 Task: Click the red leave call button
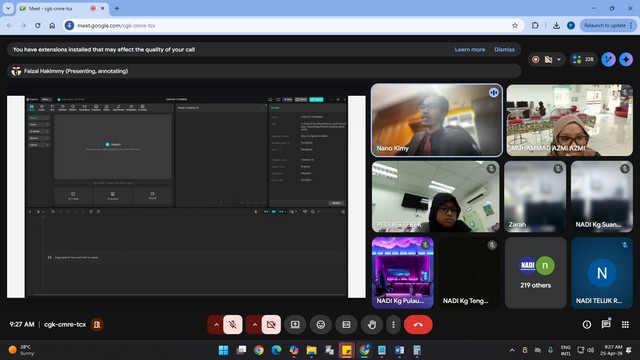point(418,324)
